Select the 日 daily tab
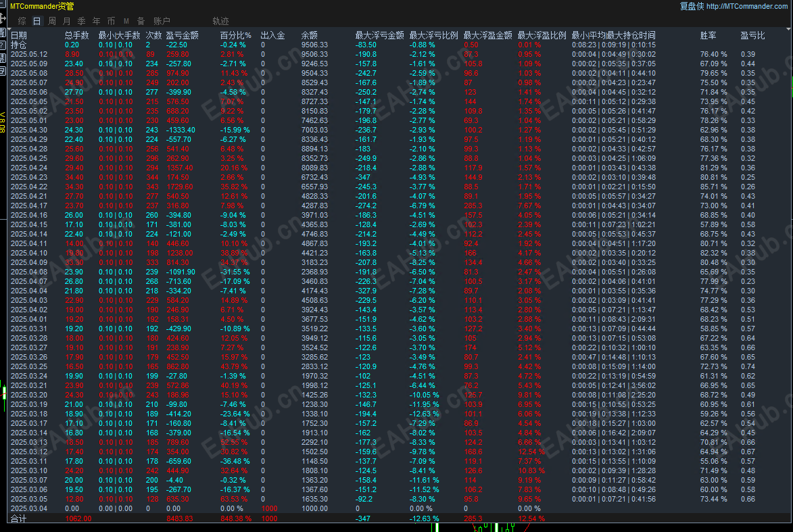793x532 pixels. pyautogui.click(x=37, y=21)
